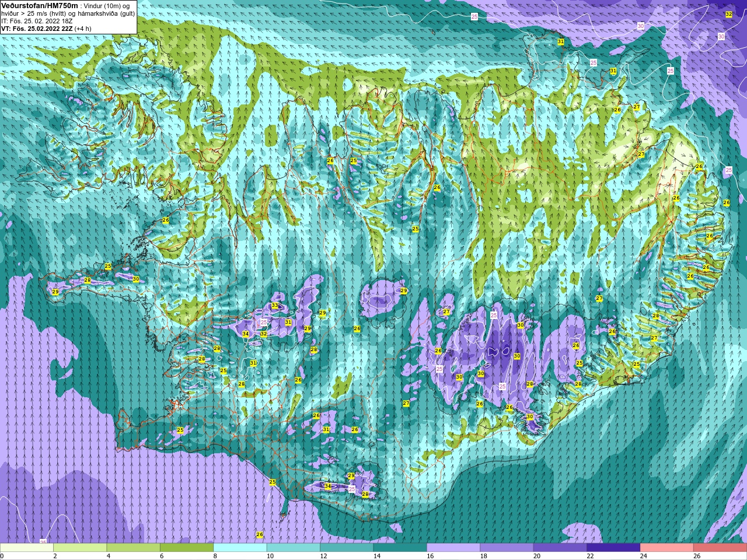Click the 'IT: Fös. 25. 02. 2022 18Z' line
The image size is (747, 560).
(37, 21)
